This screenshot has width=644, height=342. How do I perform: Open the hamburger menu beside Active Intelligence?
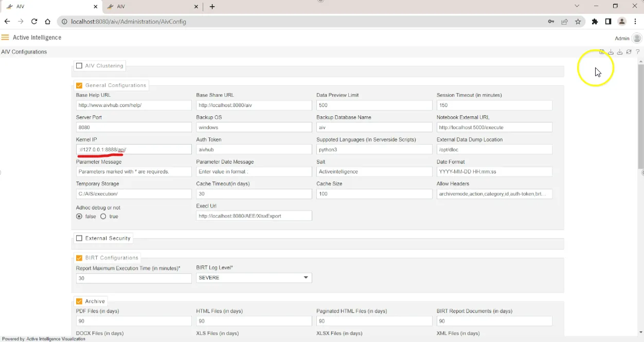[5, 38]
